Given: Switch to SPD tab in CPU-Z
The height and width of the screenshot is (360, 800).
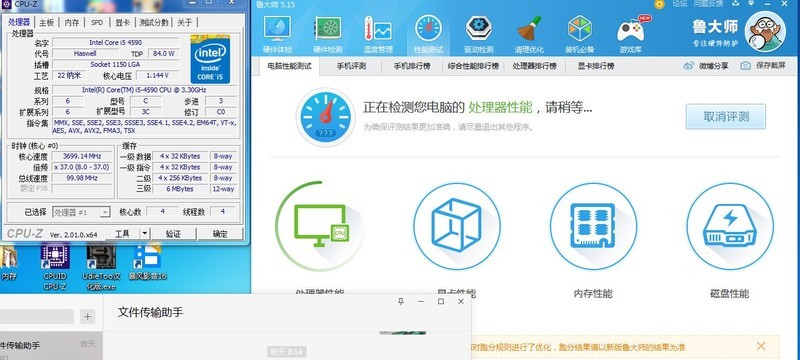Looking at the screenshot, I should tap(97, 22).
